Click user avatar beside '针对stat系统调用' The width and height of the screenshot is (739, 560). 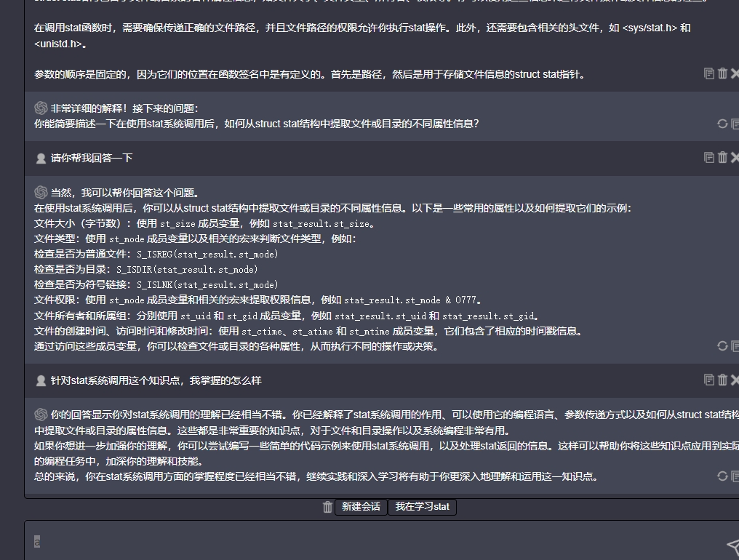pyautogui.click(x=41, y=381)
